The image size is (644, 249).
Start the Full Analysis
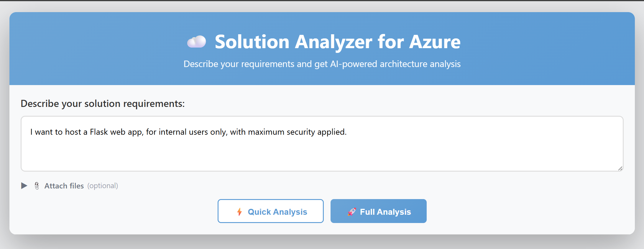(x=378, y=211)
